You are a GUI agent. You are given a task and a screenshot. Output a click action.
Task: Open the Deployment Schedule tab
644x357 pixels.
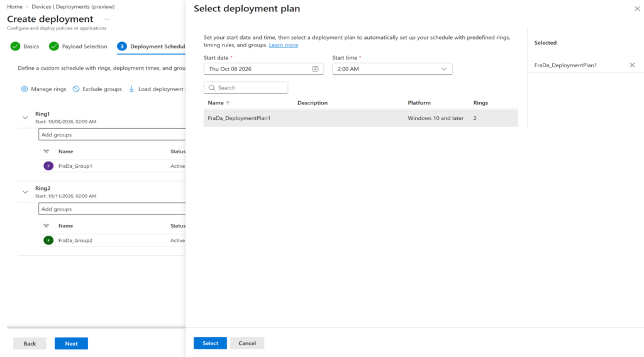151,47
